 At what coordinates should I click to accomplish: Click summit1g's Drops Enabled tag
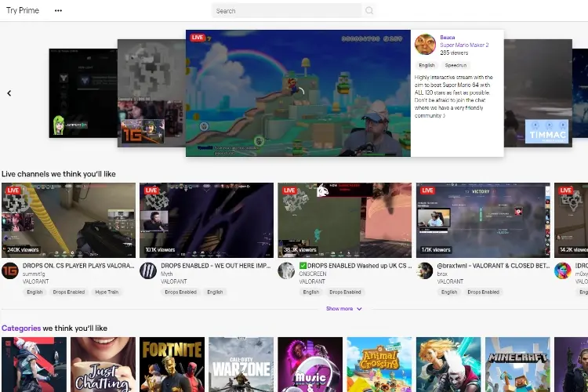(x=69, y=292)
